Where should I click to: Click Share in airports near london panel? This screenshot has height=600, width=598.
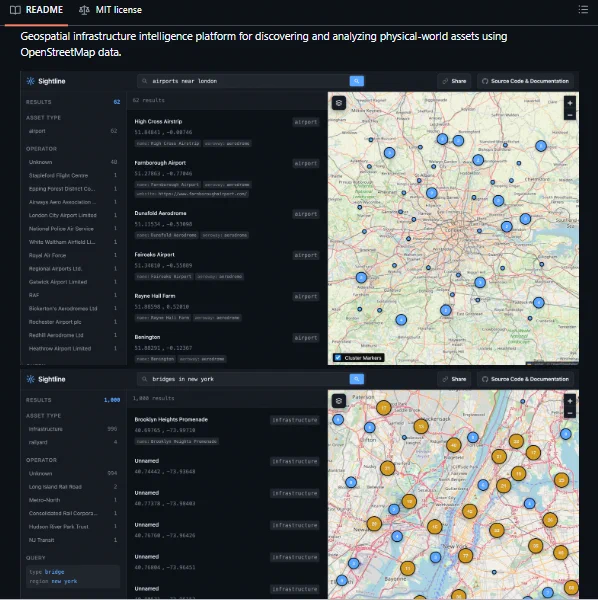click(x=454, y=81)
